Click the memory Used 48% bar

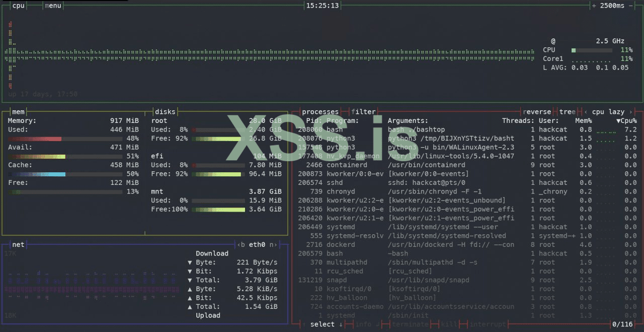point(65,139)
